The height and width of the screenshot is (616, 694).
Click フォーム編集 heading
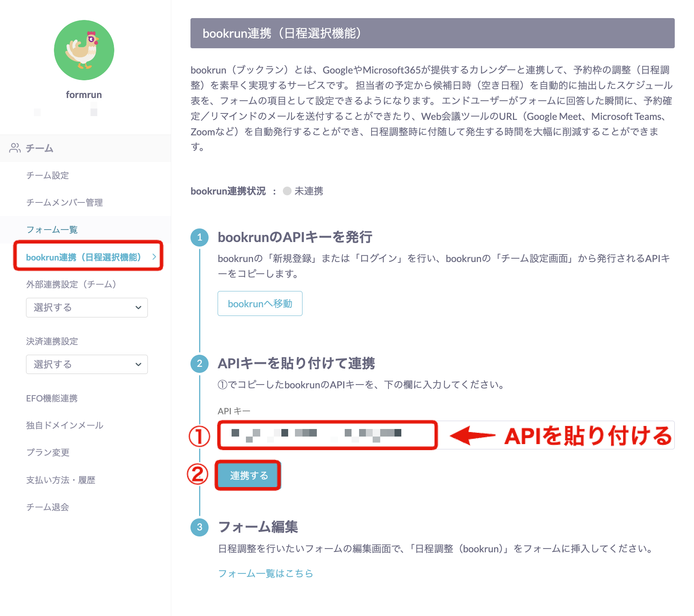pos(258,527)
